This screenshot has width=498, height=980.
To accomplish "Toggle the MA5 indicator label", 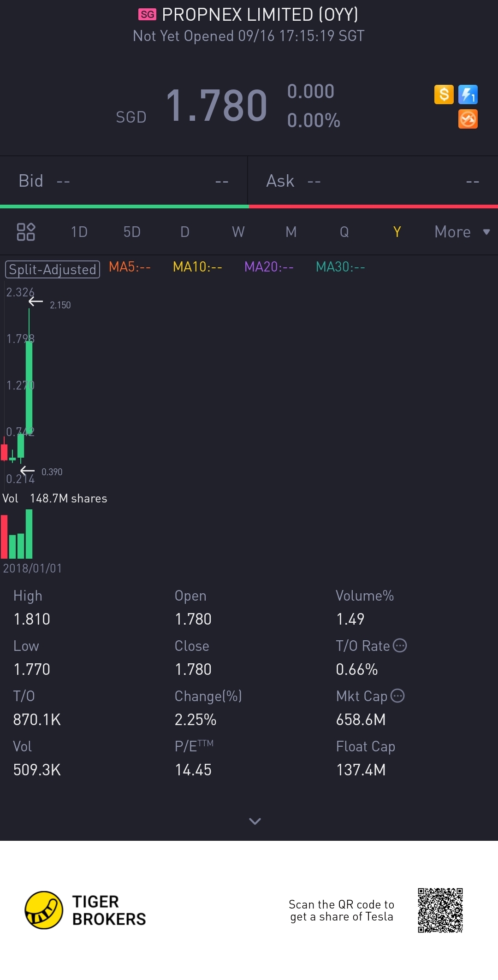I will coord(130,267).
